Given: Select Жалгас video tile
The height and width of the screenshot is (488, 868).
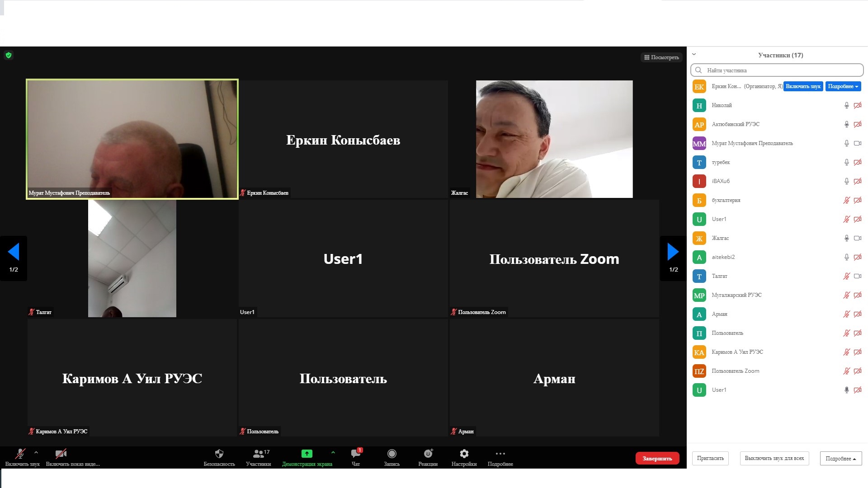Looking at the screenshot, I should (x=554, y=139).
